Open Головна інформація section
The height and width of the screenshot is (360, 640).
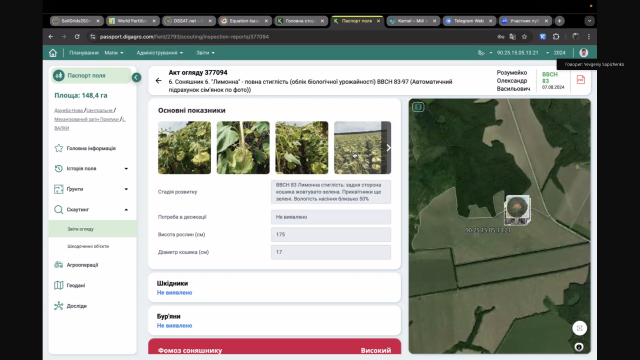(92, 148)
